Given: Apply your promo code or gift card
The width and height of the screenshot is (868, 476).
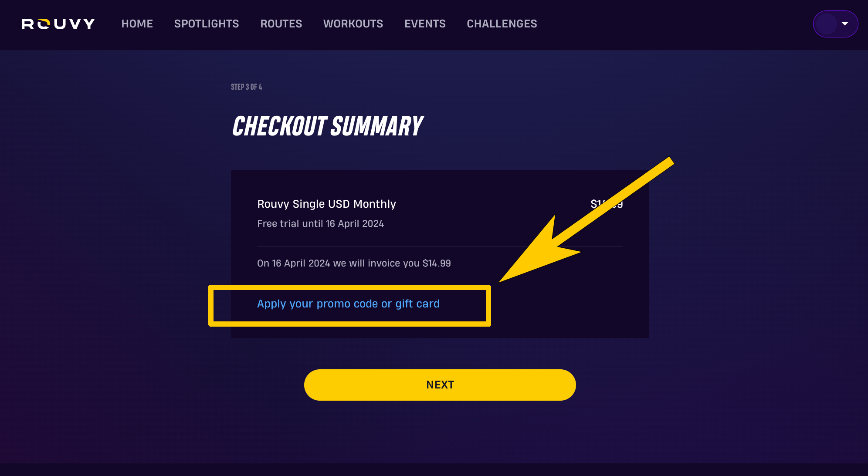Looking at the screenshot, I should click(348, 304).
